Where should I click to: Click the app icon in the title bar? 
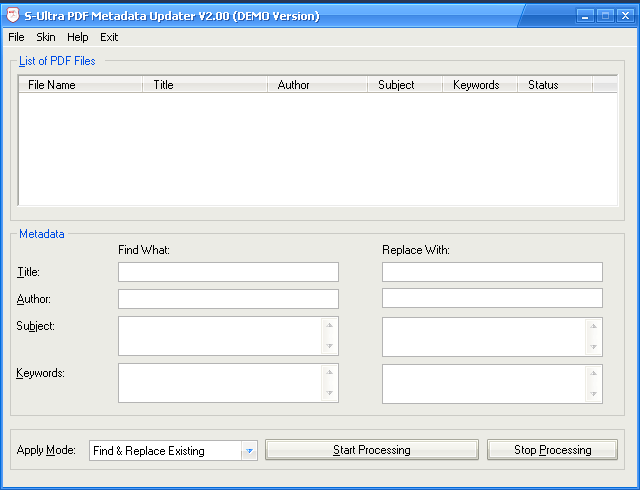[x=13, y=16]
